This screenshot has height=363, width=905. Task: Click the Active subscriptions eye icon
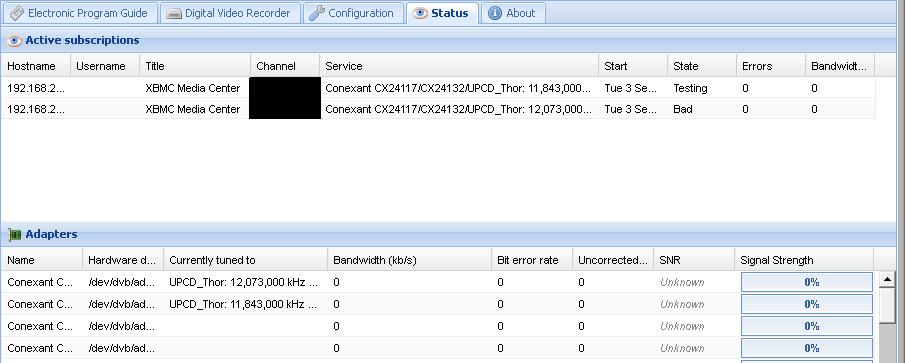(14, 41)
